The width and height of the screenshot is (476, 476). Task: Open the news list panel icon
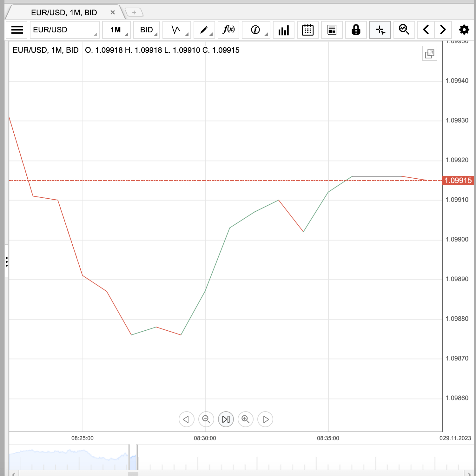pos(332,30)
